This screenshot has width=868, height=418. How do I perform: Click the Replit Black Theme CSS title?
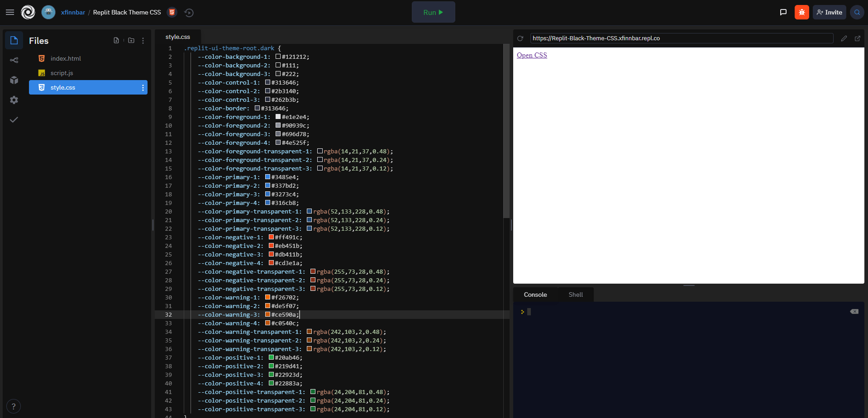point(127,12)
